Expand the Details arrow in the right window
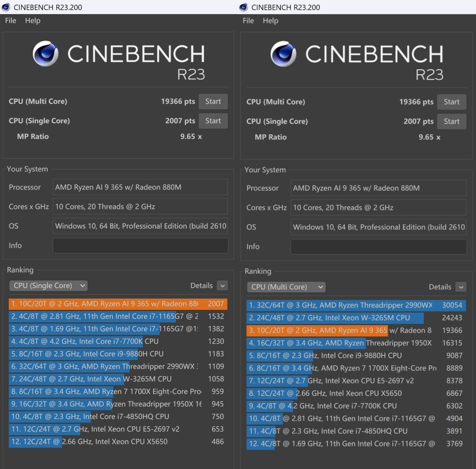476x469 pixels. pos(461,287)
